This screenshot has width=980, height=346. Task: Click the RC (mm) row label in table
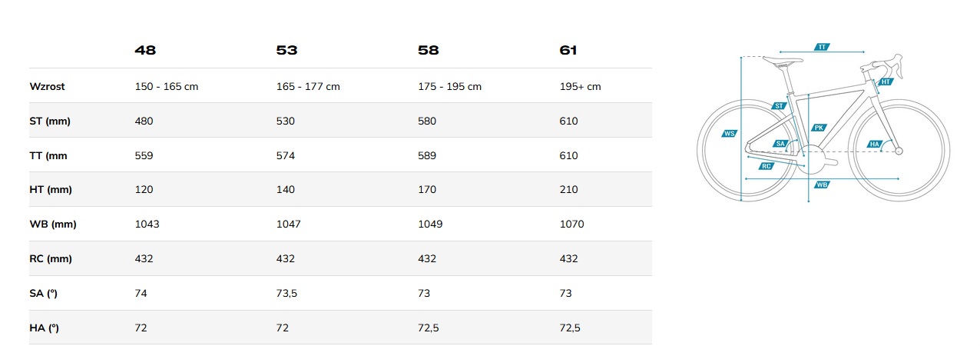[51, 259]
